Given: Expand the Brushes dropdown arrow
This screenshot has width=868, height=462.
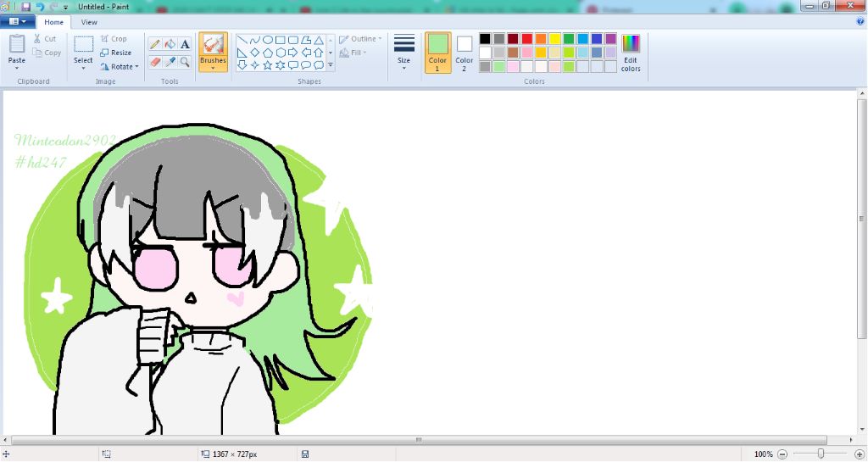Looking at the screenshot, I should 213,69.
